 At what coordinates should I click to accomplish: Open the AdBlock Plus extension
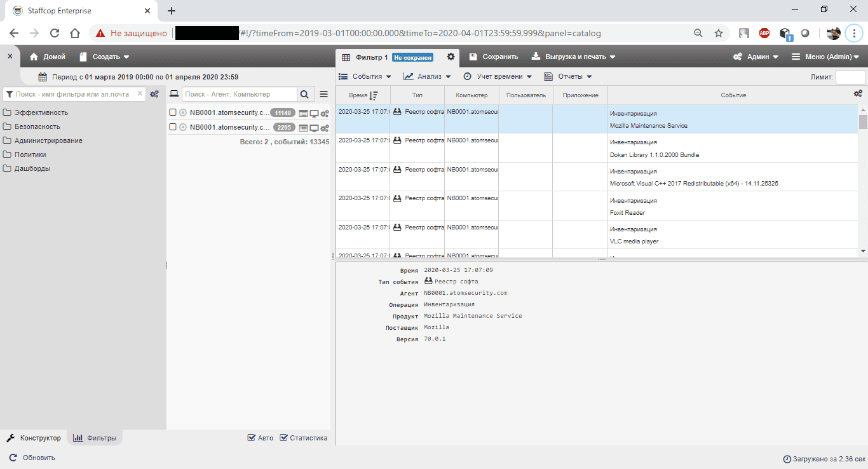[x=764, y=33]
